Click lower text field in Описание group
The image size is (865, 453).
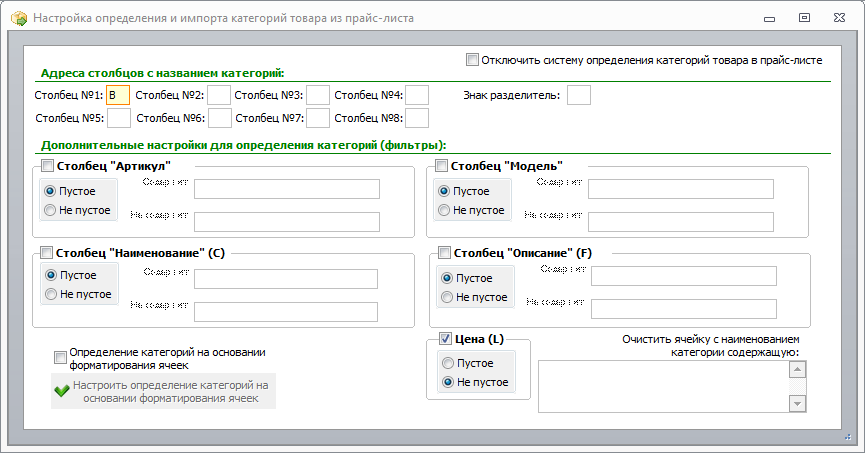(684, 309)
